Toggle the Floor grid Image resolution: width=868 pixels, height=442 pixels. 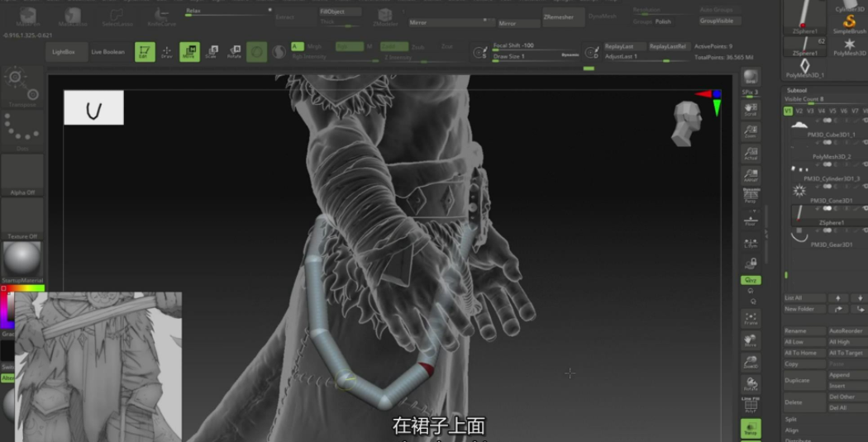(x=751, y=218)
